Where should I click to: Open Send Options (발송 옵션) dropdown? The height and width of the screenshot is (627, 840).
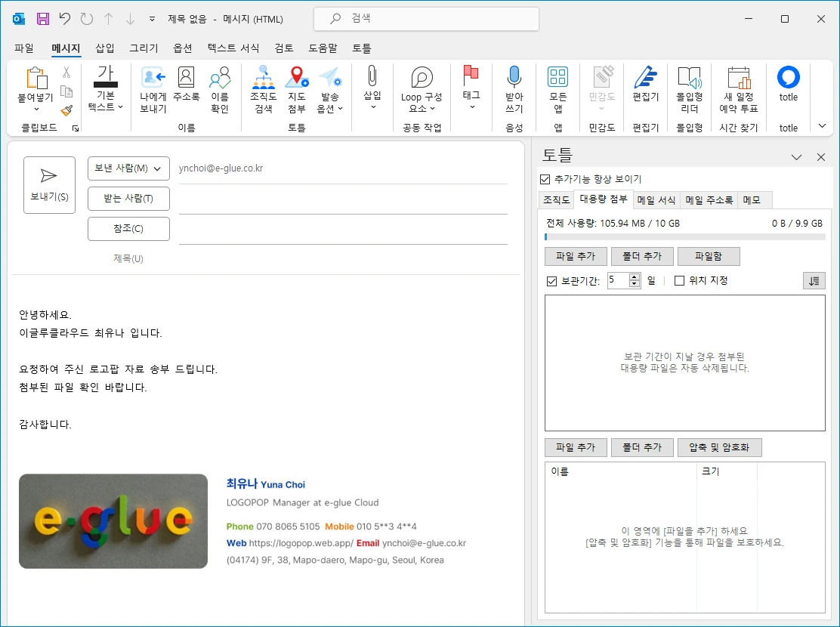pos(329,90)
